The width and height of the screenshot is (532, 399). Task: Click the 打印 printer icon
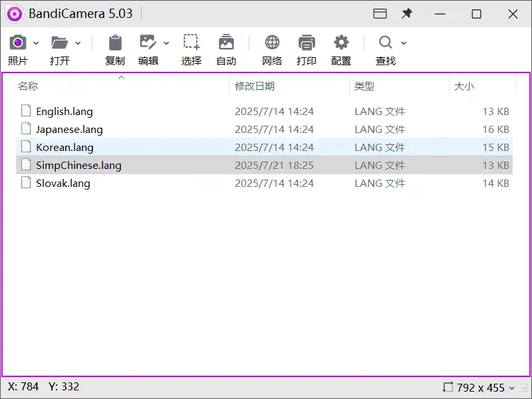[x=307, y=43]
